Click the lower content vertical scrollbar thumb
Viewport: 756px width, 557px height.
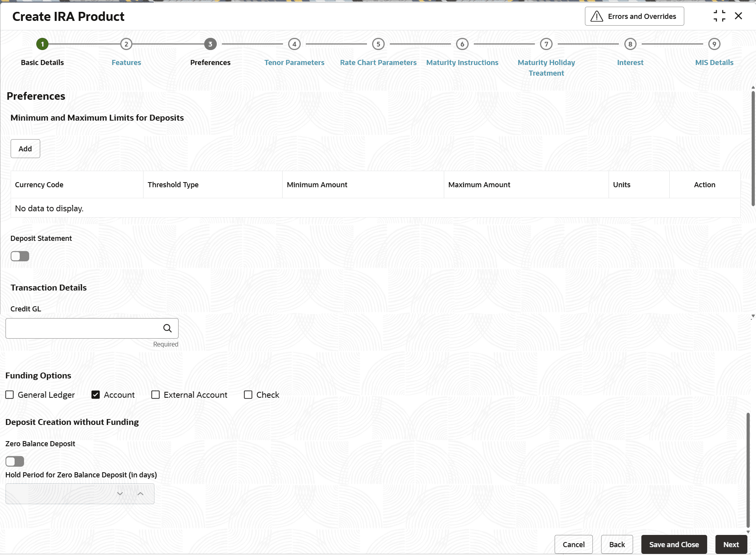(x=748, y=470)
